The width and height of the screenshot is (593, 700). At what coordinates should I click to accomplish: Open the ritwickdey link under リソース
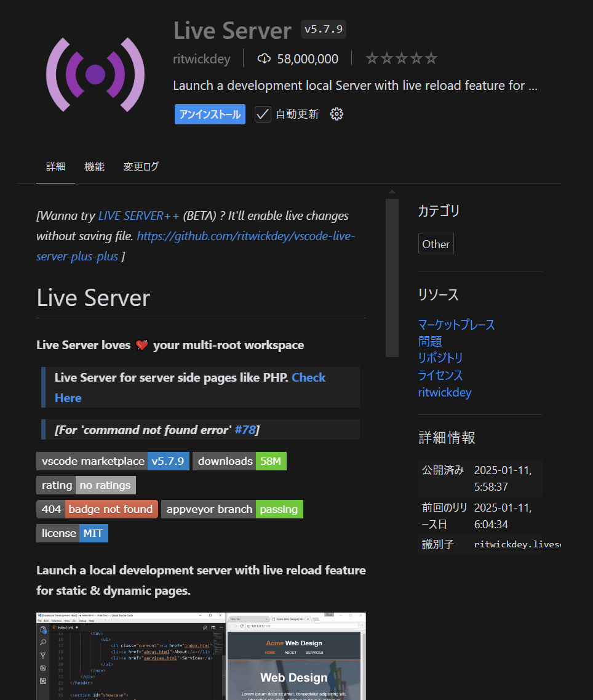[445, 392]
